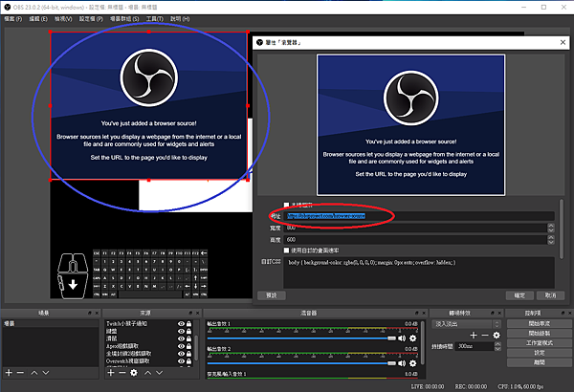Hide the 滑鼠 source with eye icon
This screenshot has width=574, height=392.
pyautogui.click(x=181, y=338)
